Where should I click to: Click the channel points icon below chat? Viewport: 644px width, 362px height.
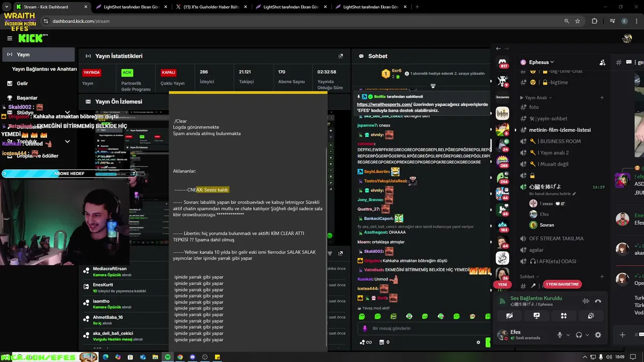365,342
